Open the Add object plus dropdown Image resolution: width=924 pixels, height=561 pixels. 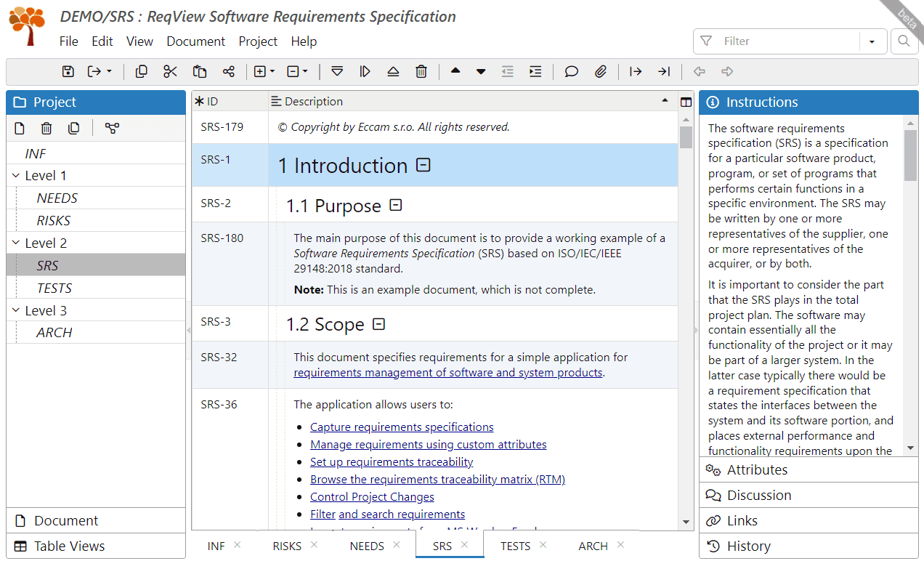264,71
